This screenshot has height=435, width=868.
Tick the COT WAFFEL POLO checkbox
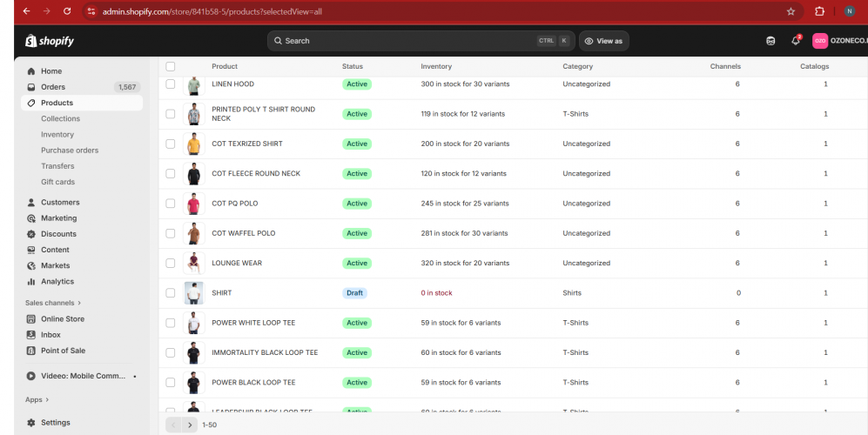(x=171, y=233)
